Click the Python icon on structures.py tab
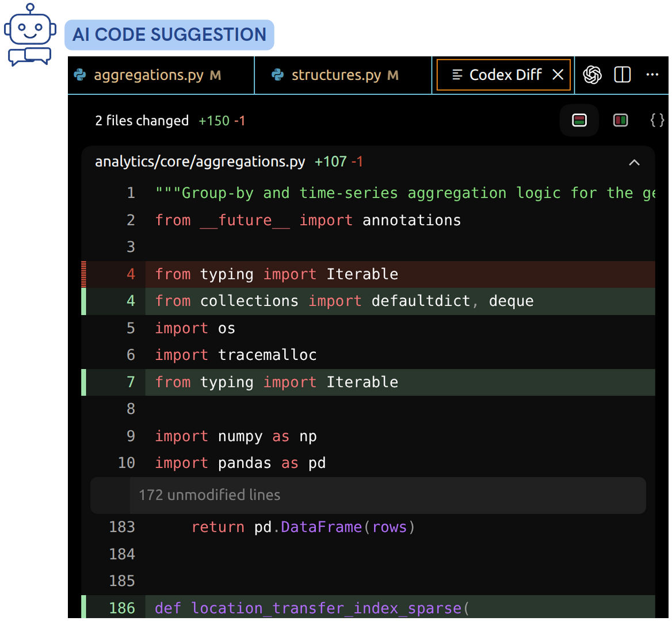672x621 pixels. coord(277,75)
